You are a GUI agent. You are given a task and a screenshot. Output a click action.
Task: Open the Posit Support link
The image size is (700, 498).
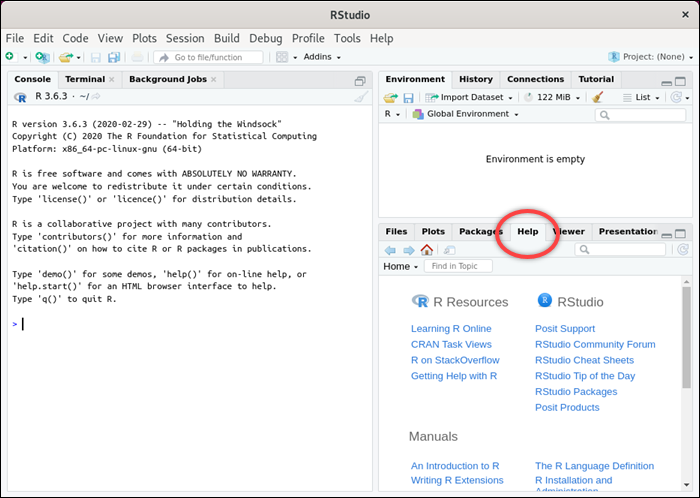pos(565,329)
